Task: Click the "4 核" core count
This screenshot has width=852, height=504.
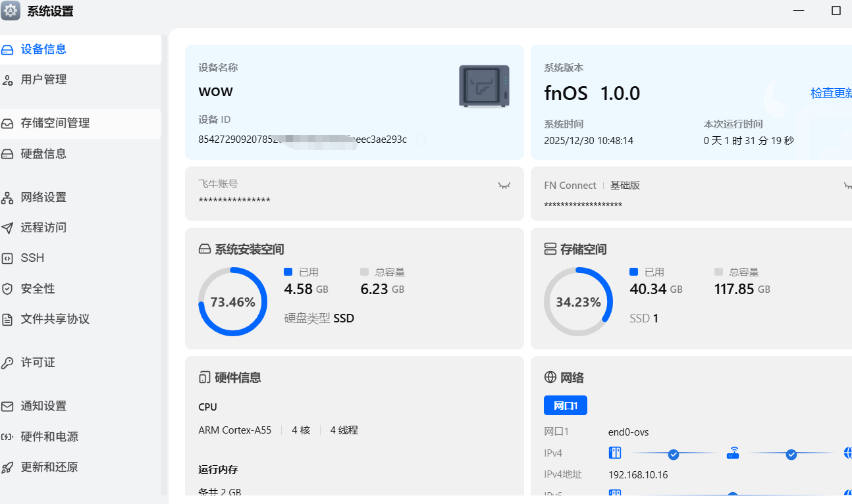Action: click(x=301, y=430)
